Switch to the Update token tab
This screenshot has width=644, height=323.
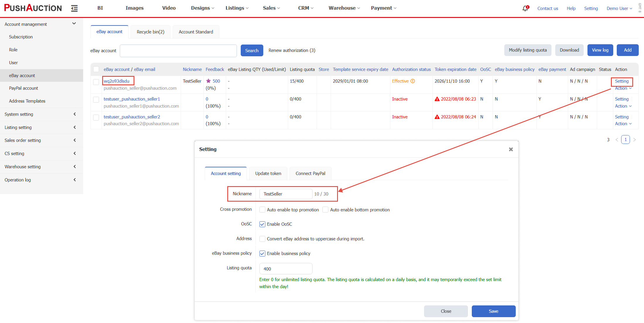[x=268, y=174]
